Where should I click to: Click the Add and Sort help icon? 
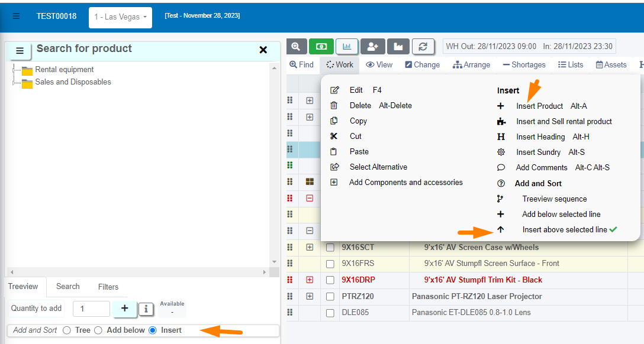pyautogui.click(x=501, y=184)
